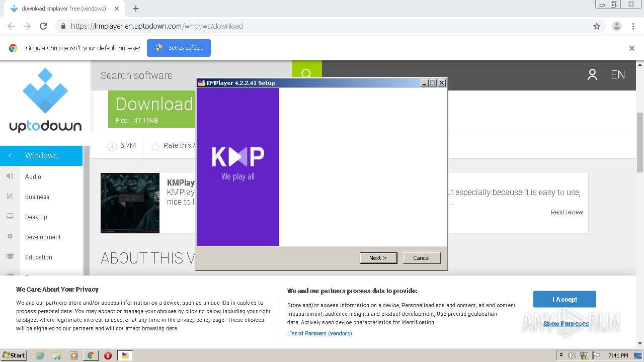Launch Internet Explorer from taskbar

[40, 355]
